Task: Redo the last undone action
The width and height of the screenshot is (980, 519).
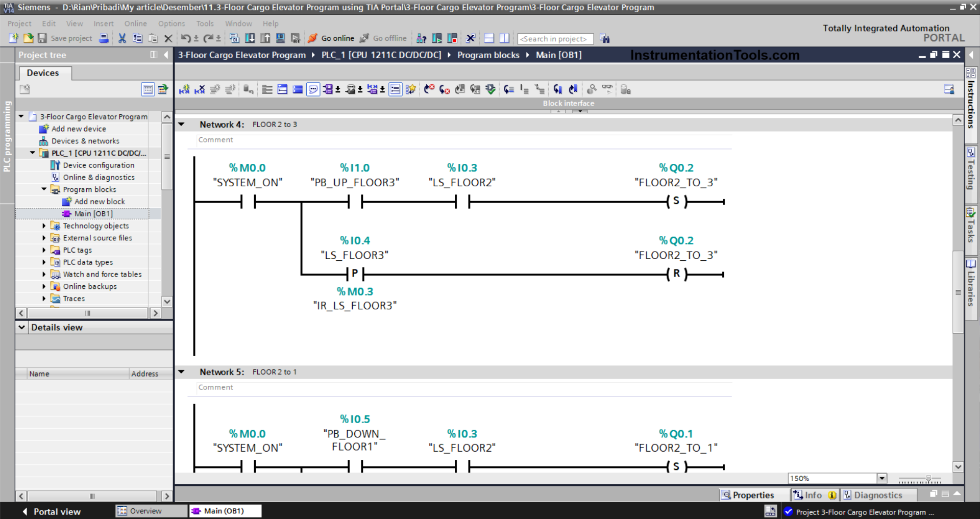Action: click(x=208, y=38)
